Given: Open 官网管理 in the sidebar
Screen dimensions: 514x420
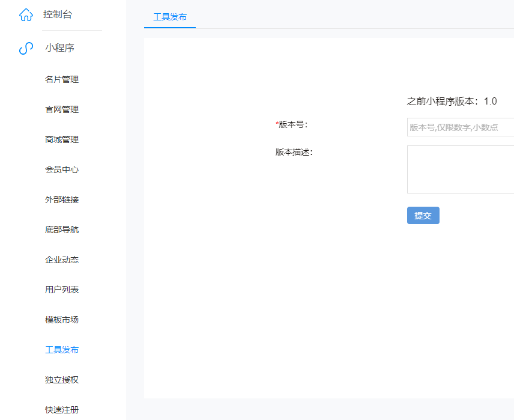Looking at the screenshot, I should coord(62,109).
